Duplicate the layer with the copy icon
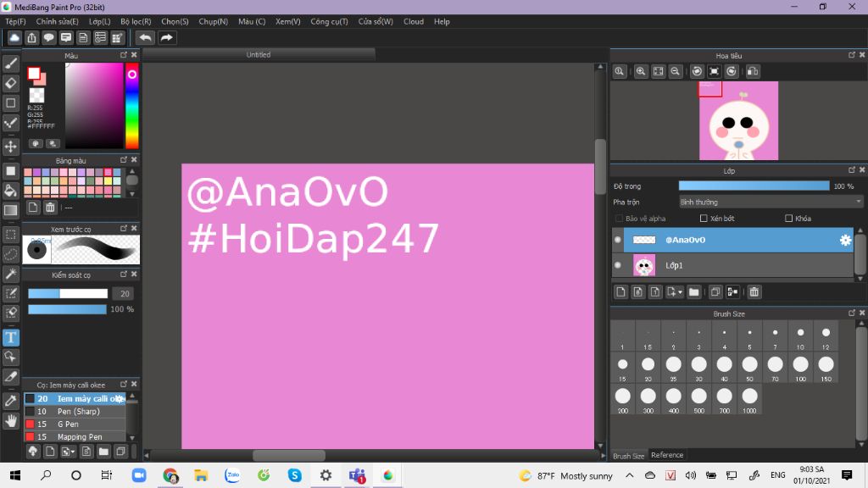The height and width of the screenshot is (488, 868). 715,291
